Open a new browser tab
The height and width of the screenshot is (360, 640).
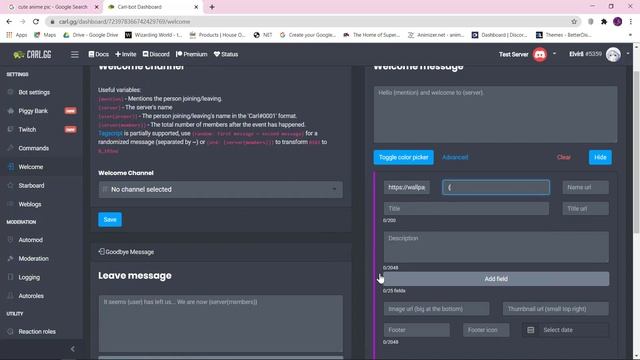[x=212, y=7]
